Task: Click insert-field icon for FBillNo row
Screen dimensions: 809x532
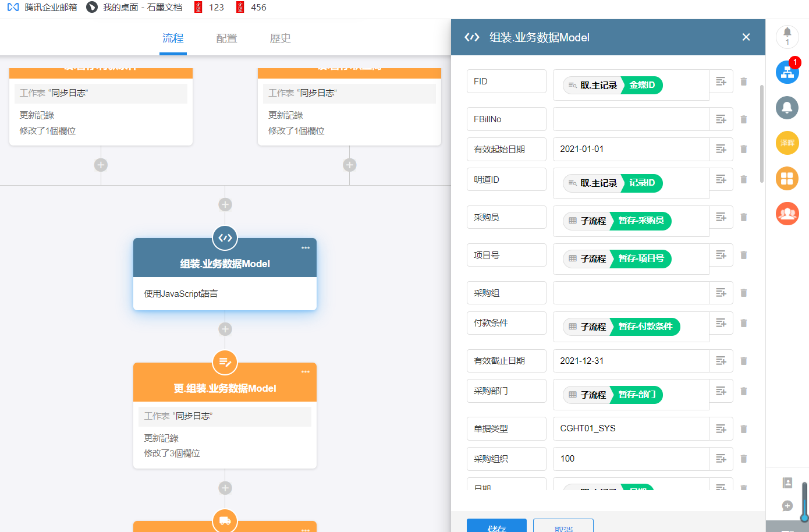Action: 721,119
